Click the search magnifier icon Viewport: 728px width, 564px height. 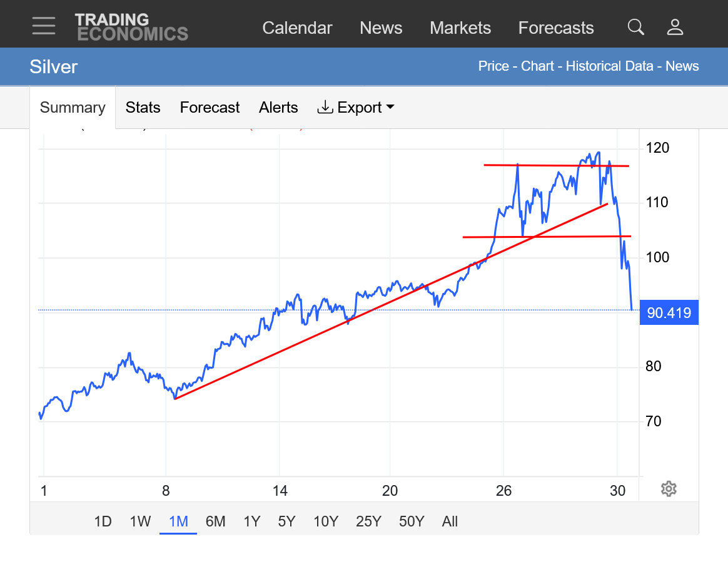coord(635,27)
